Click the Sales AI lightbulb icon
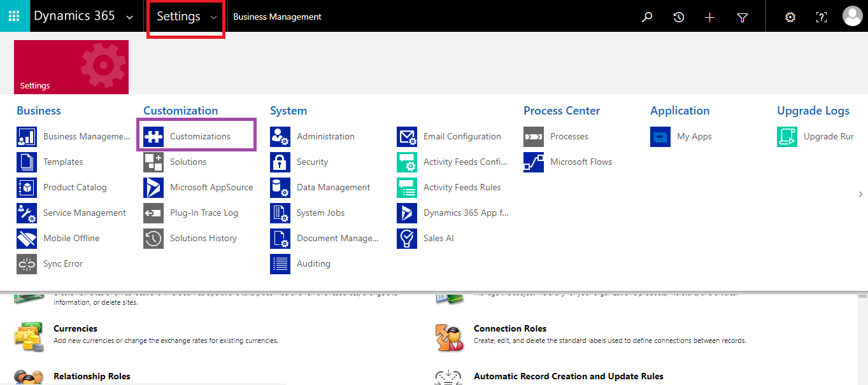The width and height of the screenshot is (868, 385). click(x=407, y=239)
